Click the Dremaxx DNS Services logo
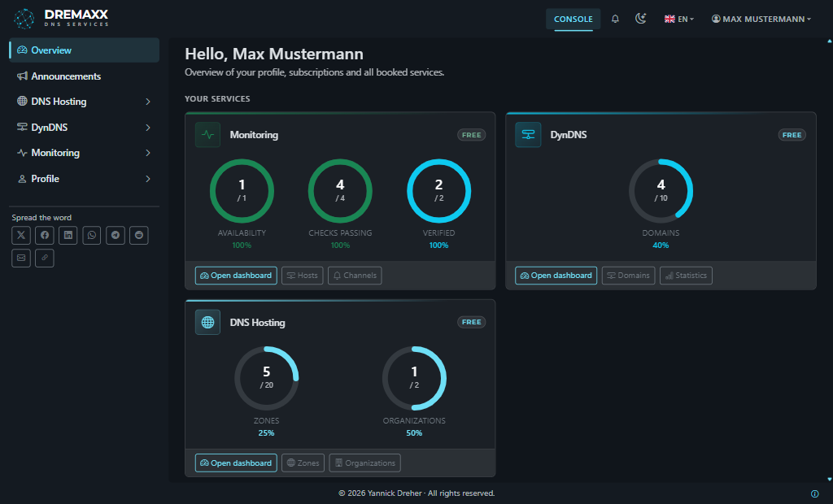 point(60,18)
